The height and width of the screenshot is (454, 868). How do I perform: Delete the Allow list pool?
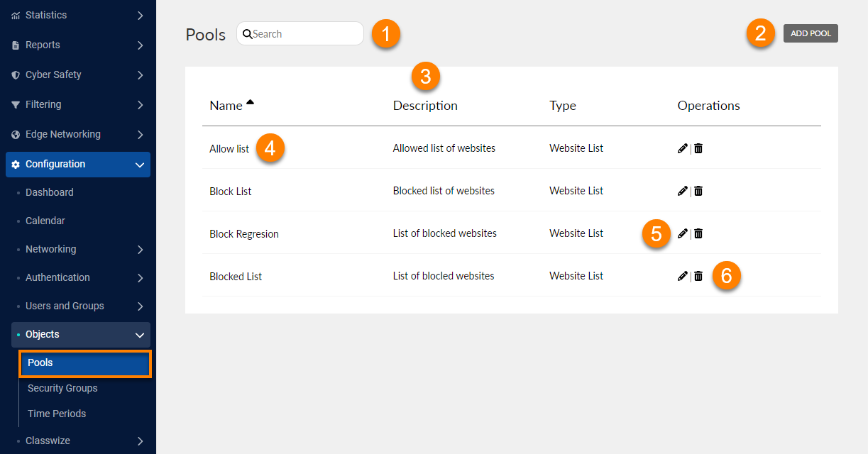point(698,148)
